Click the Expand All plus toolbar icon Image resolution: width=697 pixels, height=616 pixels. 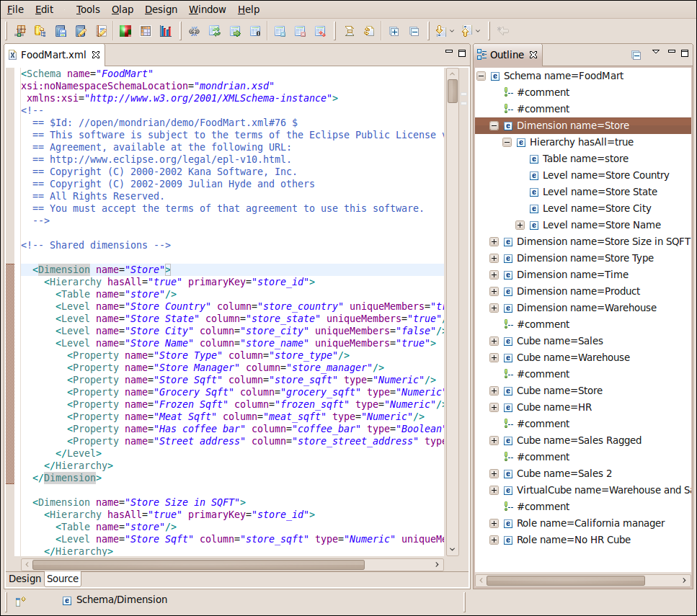(x=394, y=31)
